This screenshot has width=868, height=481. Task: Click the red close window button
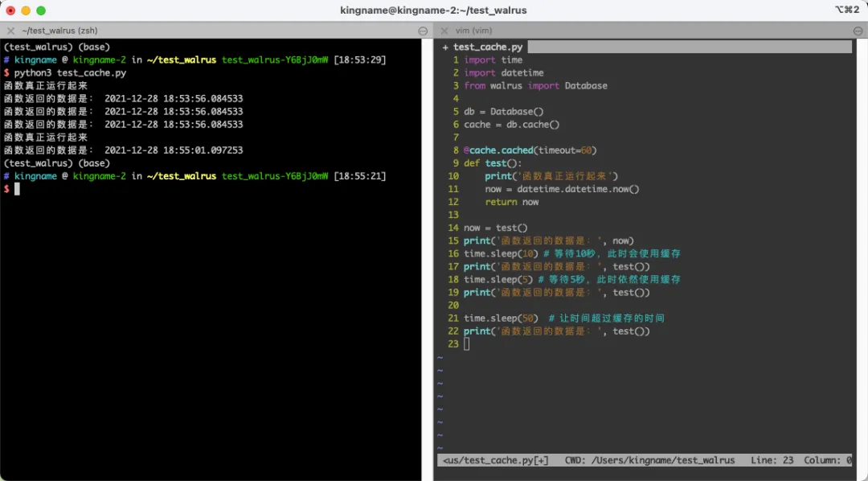point(10,10)
